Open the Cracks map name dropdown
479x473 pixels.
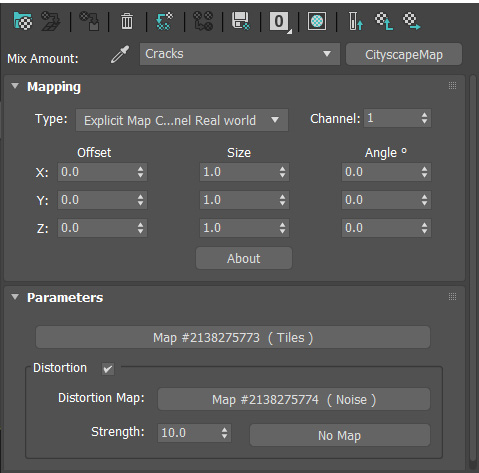240,54
